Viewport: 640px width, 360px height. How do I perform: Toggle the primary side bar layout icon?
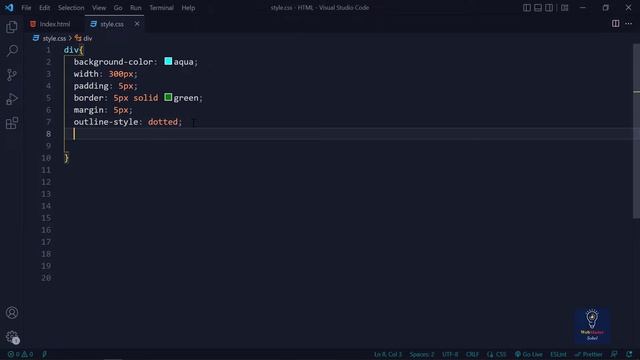coord(527,8)
